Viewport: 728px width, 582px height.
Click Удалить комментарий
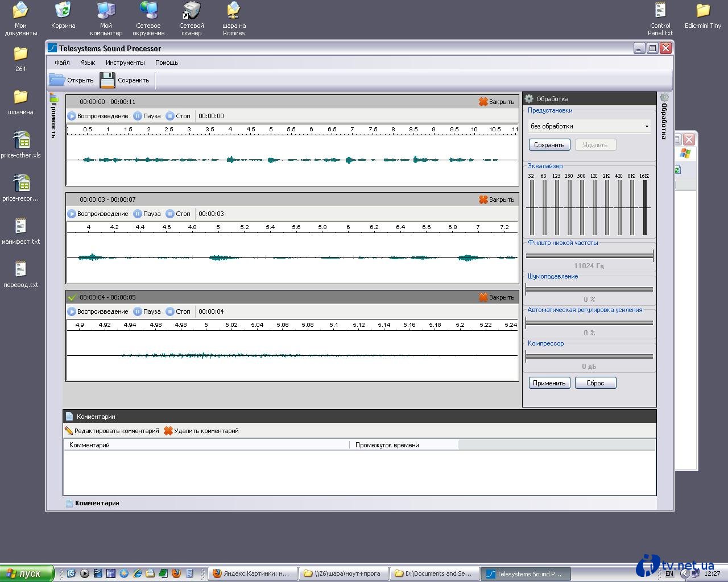201,431
